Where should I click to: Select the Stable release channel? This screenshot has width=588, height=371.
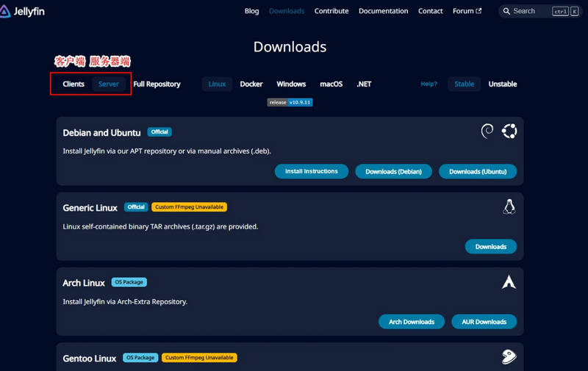click(x=465, y=84)
